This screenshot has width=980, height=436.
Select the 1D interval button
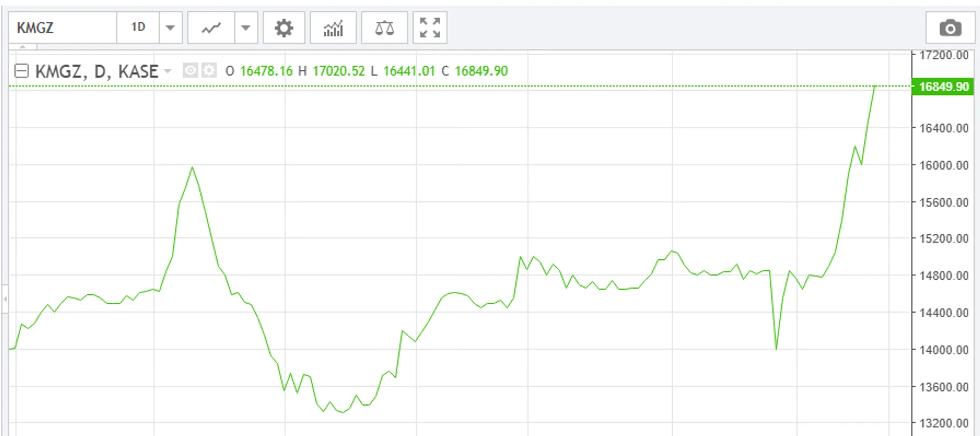(x=138, y=28)
